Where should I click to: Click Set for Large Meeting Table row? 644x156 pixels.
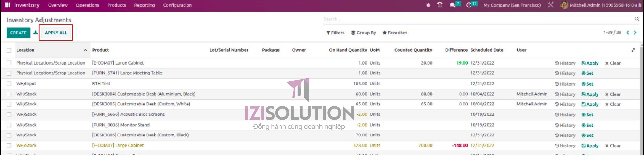pos(587,73)
